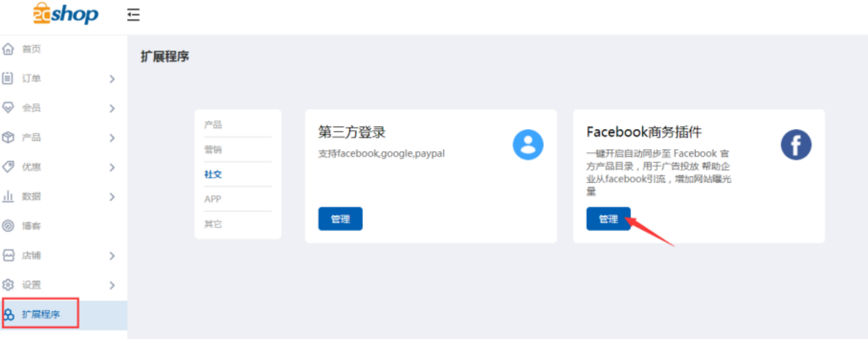The image size is (868, 339).
Task: Click the 扩展程序 page heading
Action: point(165,56)
